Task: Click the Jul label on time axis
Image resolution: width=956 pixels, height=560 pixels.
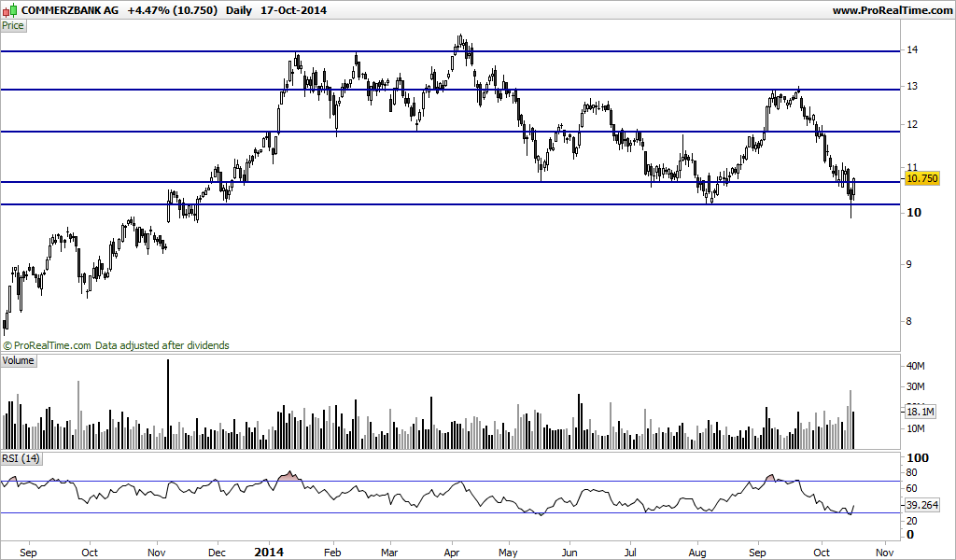Action: (630, 553)
